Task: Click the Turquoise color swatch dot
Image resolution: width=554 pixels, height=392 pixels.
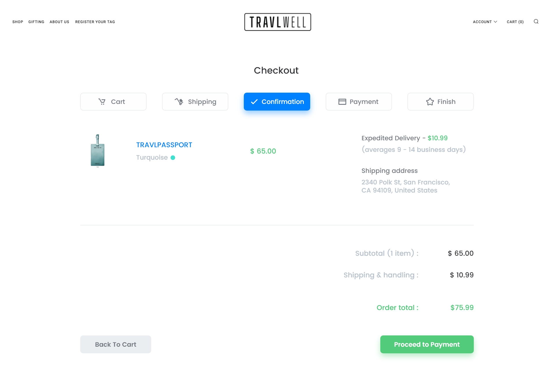Action: pos(173,158)
